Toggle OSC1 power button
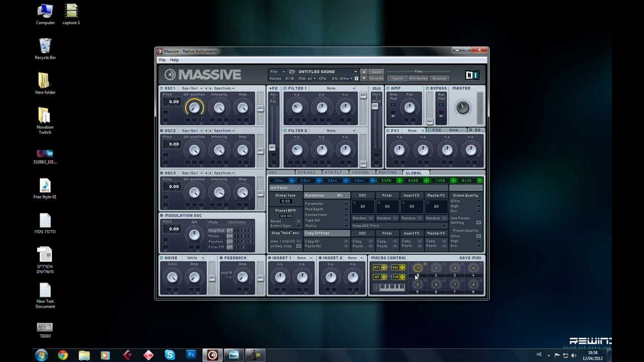The width and height of the screenshot is (644, 362). (162, 88)
